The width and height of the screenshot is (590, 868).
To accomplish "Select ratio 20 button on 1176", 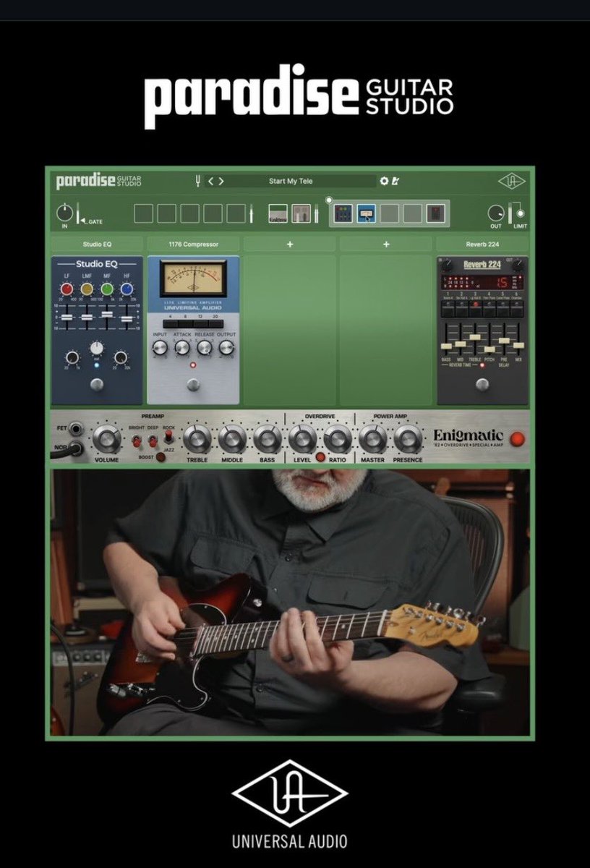I will click(x=218, y=323).
